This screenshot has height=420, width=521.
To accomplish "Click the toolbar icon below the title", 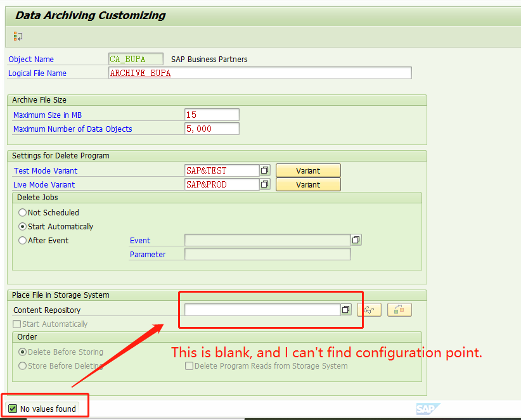I will (x=18, y=36).
